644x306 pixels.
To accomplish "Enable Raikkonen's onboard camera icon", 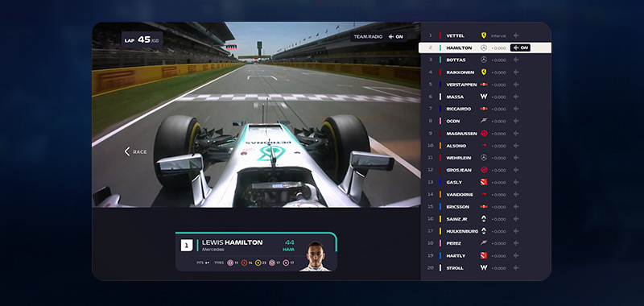I will click(x=516, y=72).
